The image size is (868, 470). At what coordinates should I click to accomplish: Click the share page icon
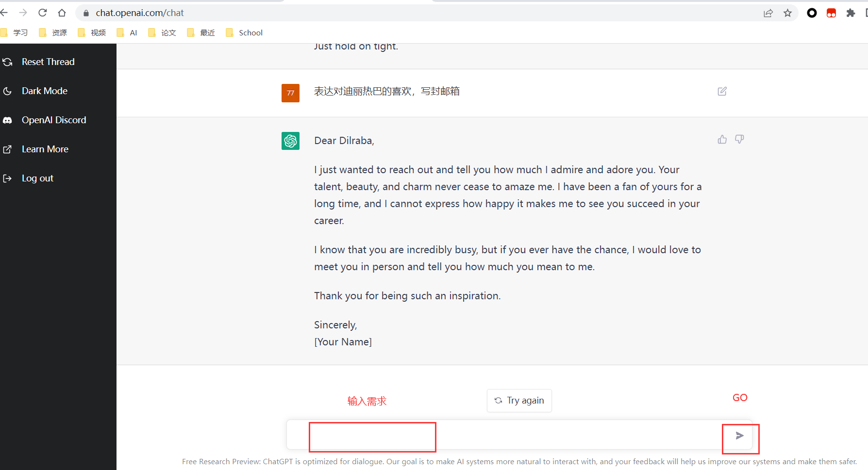click(x=768, y=13)
